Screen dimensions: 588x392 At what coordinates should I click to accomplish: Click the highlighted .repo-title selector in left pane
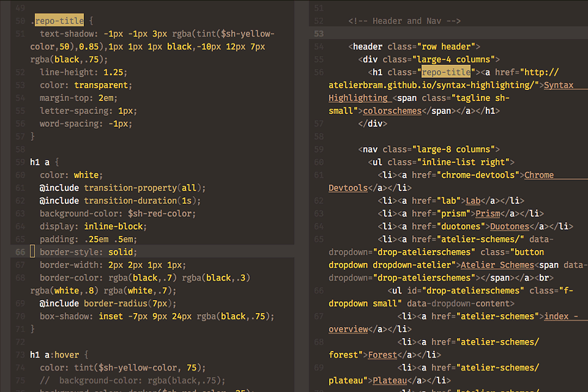(x=59, y=21)
